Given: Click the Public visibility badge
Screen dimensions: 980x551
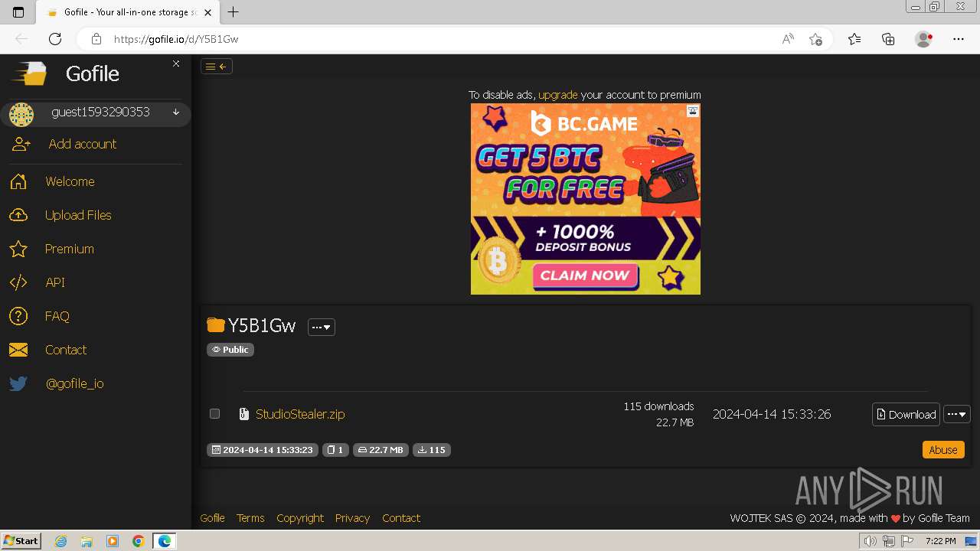Looking at the screenshot, I should pyautogui.click(x=230, y=350).
